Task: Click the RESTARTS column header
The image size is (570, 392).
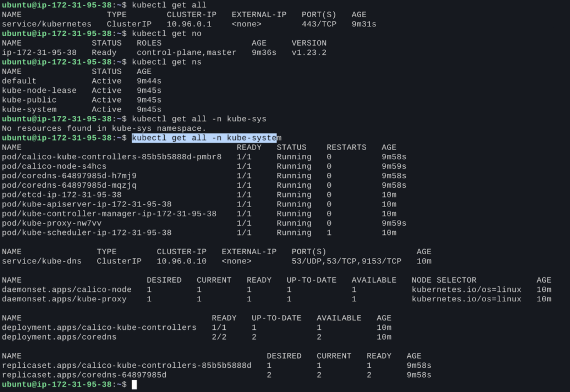Action: coord(346,148)
